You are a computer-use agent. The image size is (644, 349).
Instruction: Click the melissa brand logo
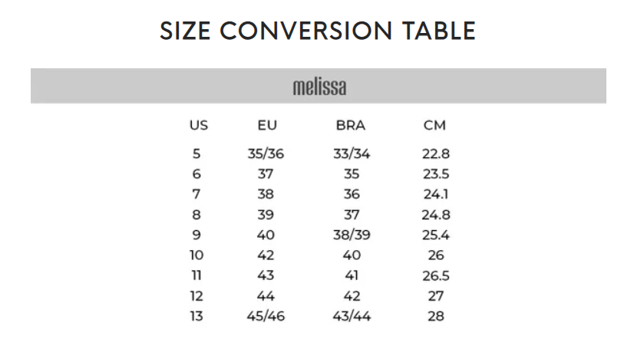point(319,87)
